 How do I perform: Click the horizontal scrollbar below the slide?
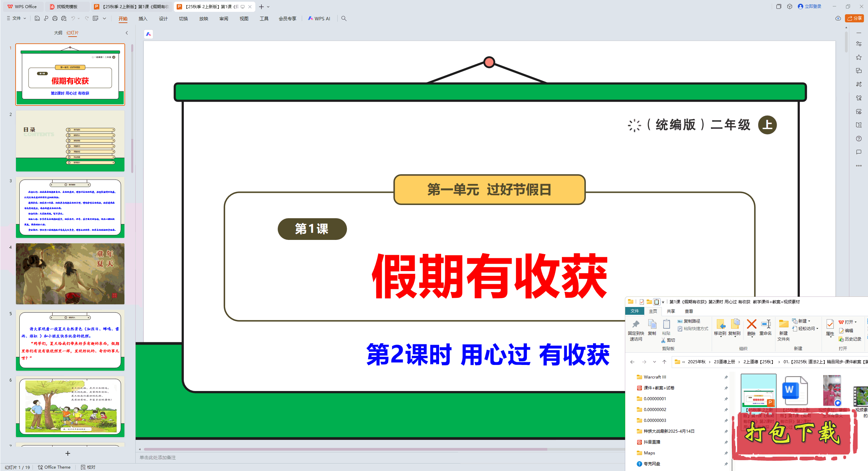(x=345, y=449)
